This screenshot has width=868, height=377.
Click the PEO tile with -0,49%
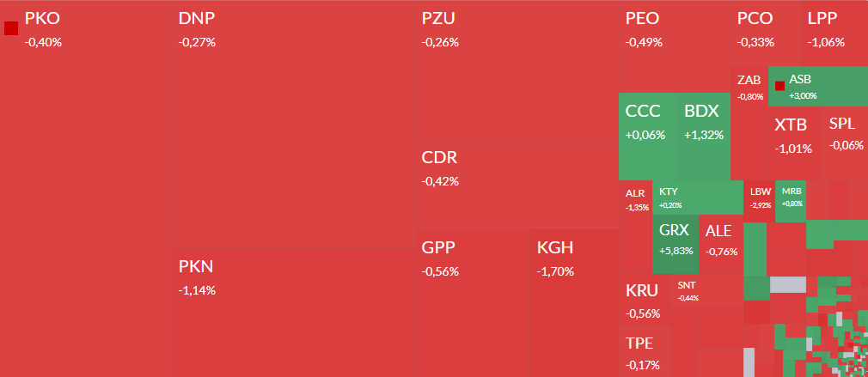675,47
